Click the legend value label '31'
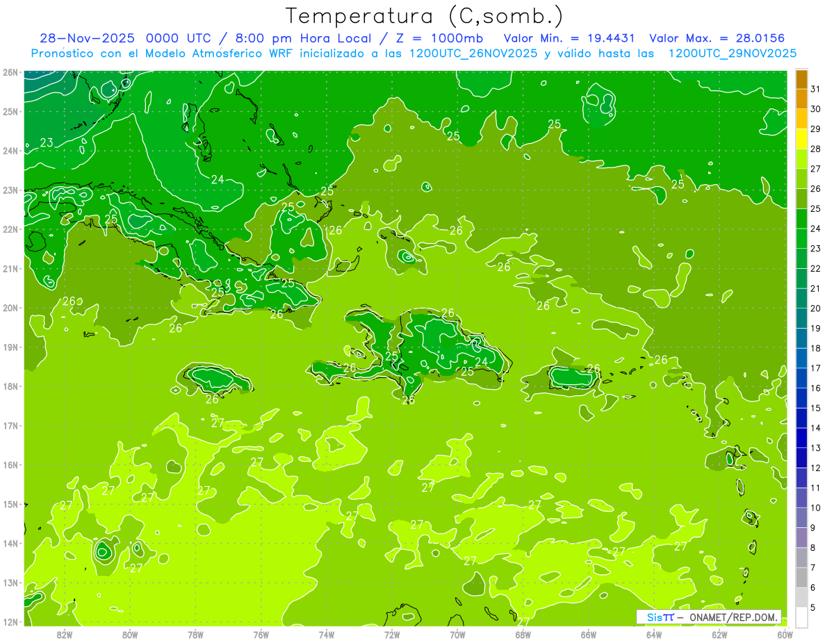834x644 pixels. (x=816, y=88)
